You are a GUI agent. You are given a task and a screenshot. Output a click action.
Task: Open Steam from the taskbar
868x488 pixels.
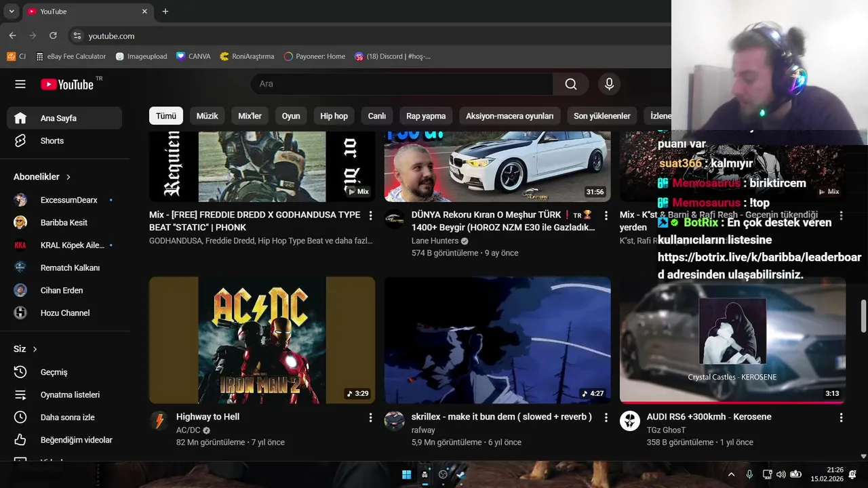coord(461,474)
